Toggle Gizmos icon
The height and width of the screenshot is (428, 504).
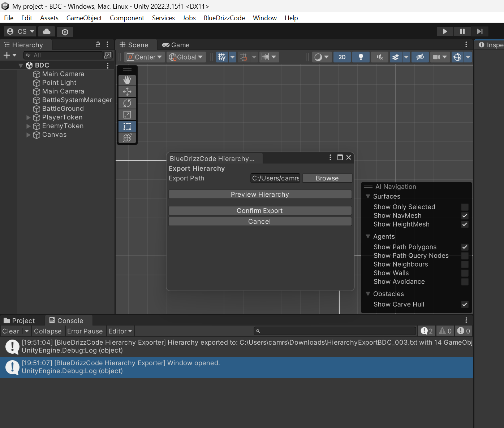457,57
